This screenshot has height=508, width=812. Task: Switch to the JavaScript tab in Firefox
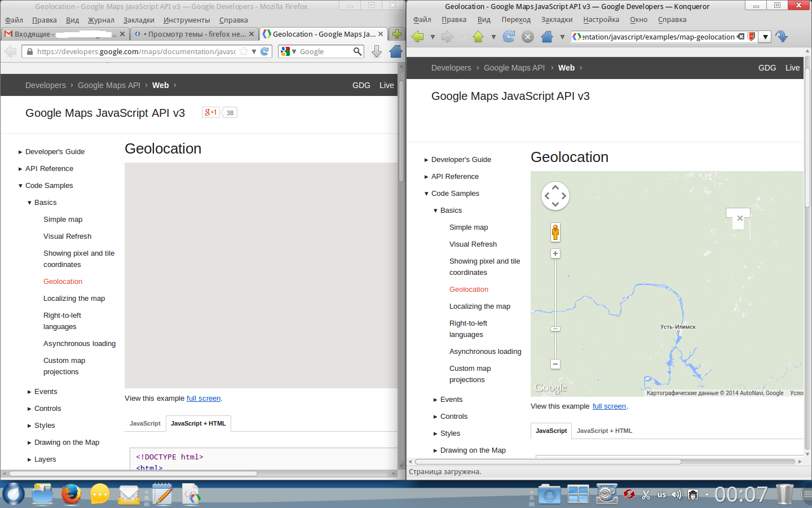pyautogui.click(x=145, y=423)
